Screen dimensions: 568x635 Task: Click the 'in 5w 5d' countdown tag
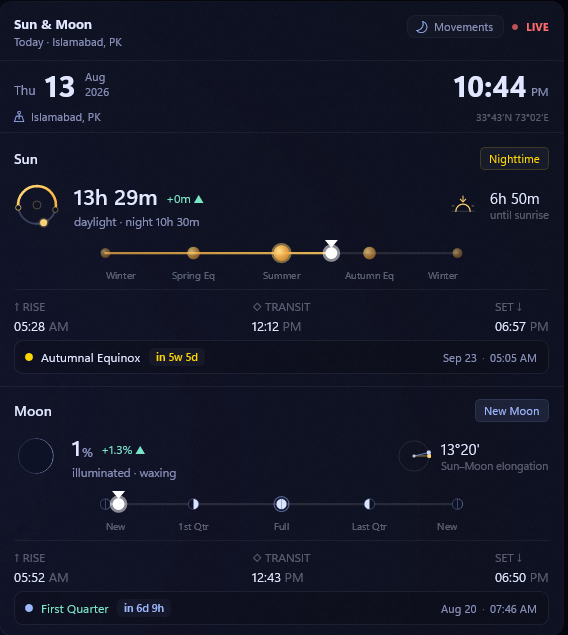[x=177, y=357]
